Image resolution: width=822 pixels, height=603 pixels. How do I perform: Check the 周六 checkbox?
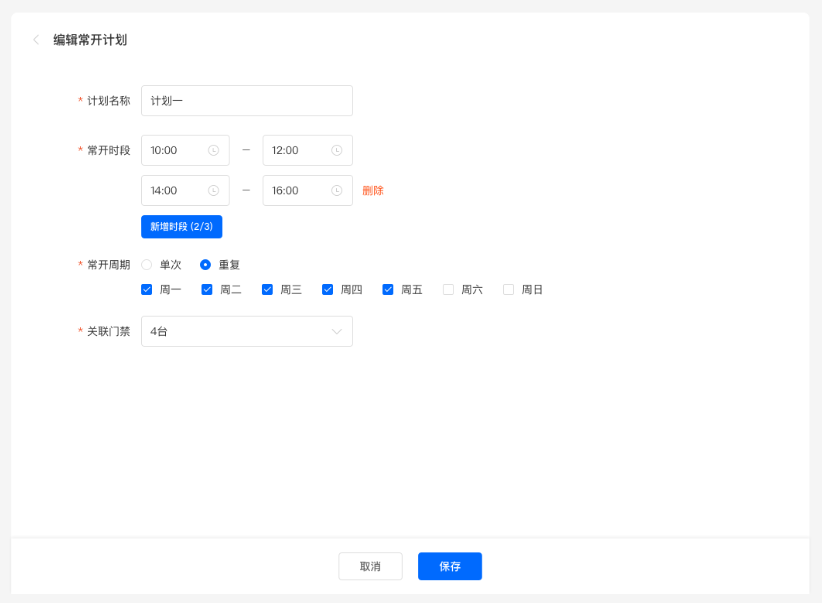click(x=448, y=289)
